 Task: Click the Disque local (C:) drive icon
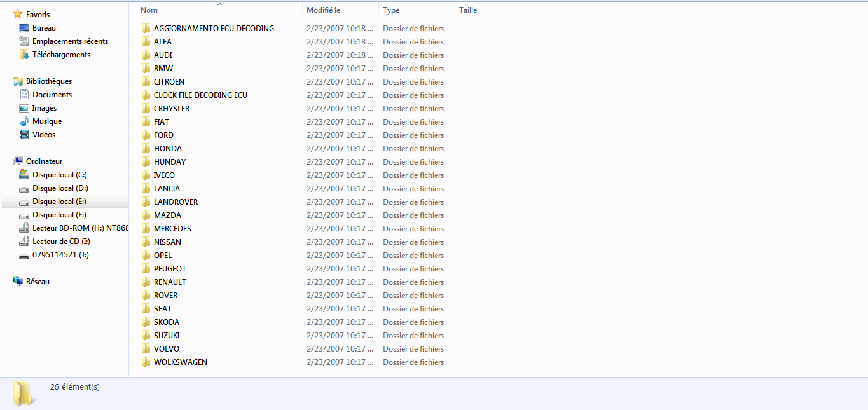[x=24, y=175]
